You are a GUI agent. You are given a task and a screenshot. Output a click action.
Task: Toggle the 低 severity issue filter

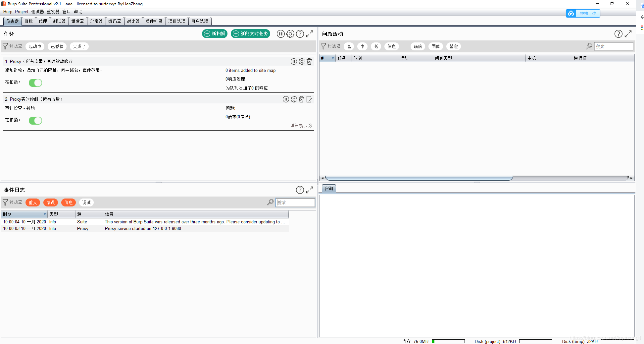point(376,46)
